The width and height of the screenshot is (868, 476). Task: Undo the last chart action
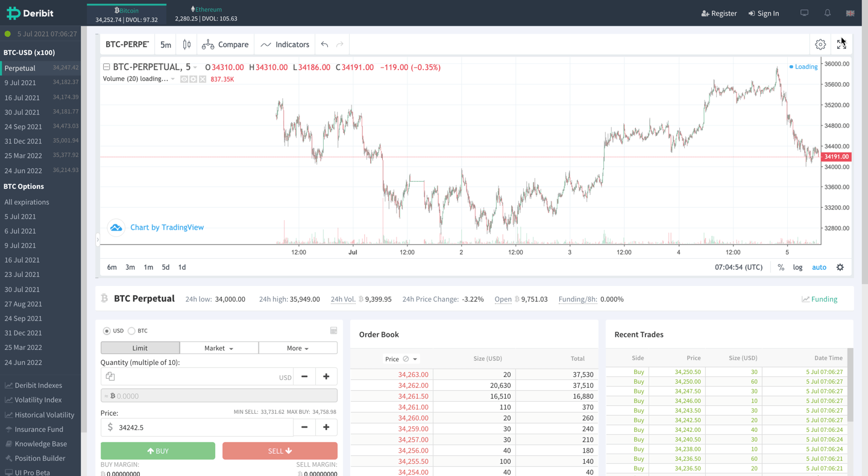point(324,45)
